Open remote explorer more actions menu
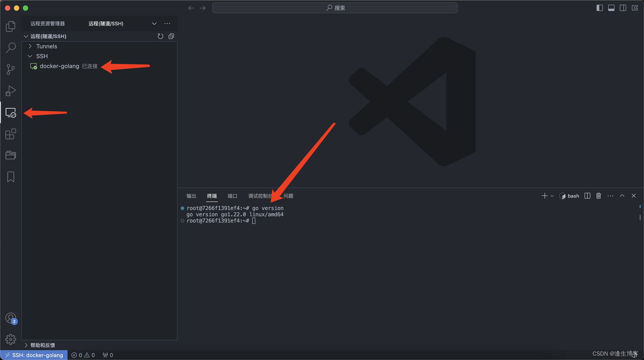The width and height of the screenshot is (644, 360). click(x=167, y=24)
